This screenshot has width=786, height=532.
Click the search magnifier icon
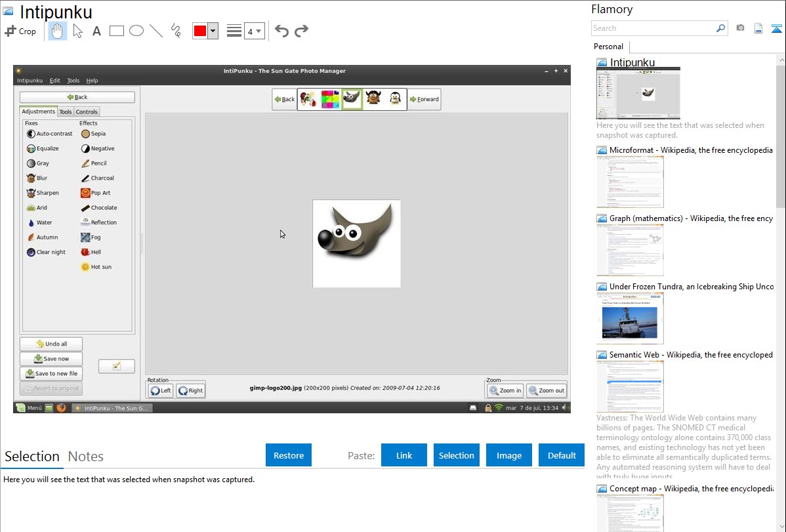tap(721, 28)
